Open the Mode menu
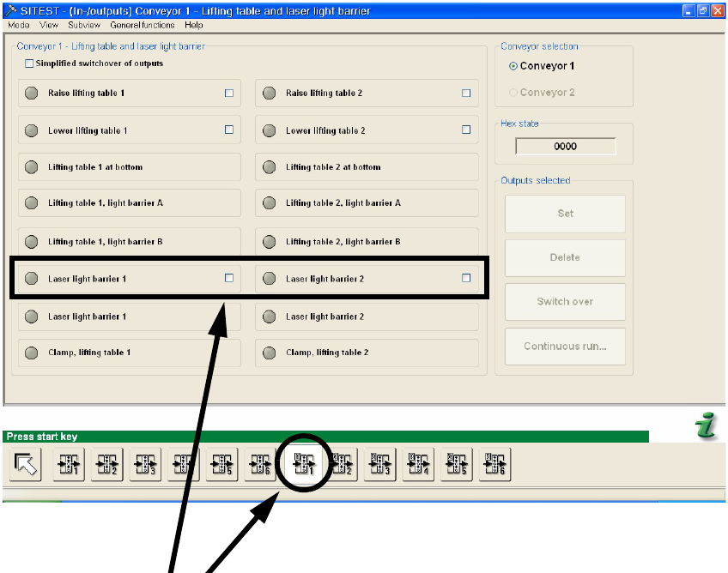The image size is (728, 573). 19,25
